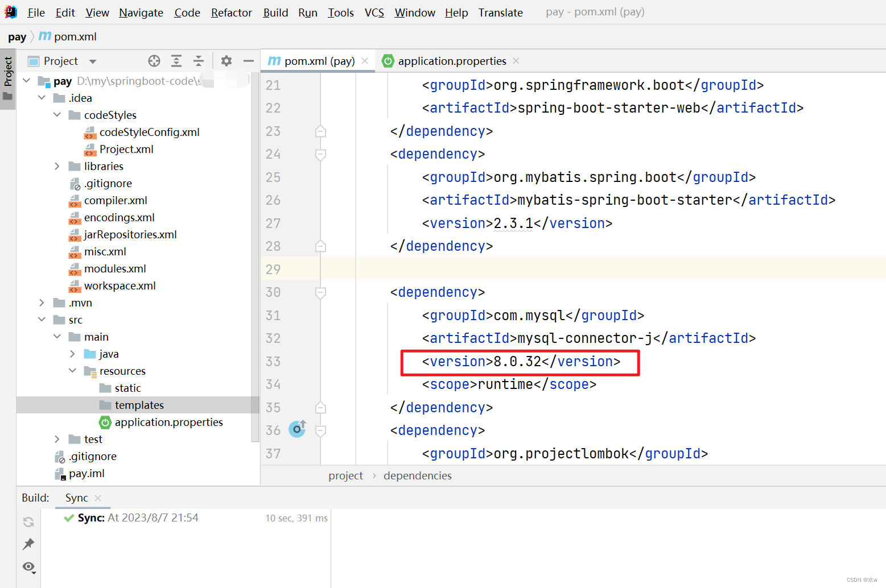This screenshot has height=588, width=886.
Task: Click the Collapse All icon in Project toolbar
Action: [198, 61]
